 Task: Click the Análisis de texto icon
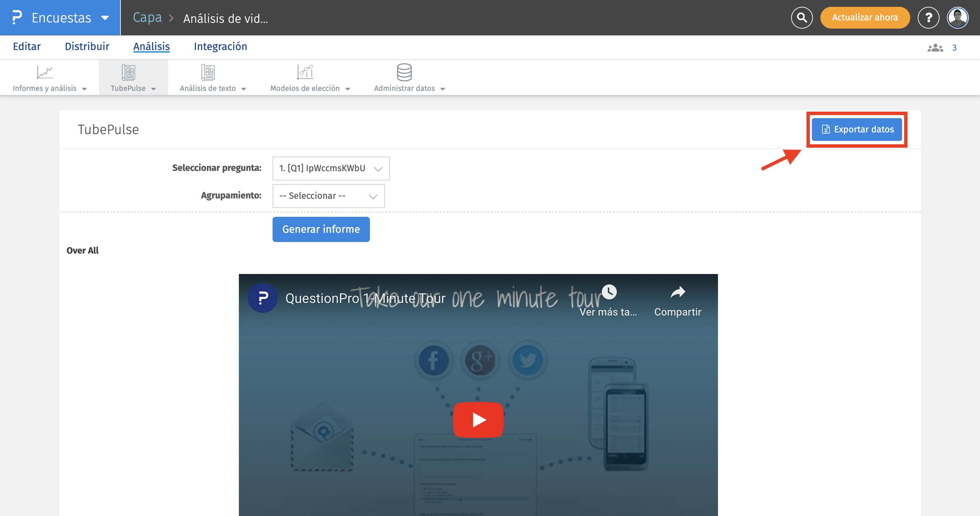click(208, 72)
